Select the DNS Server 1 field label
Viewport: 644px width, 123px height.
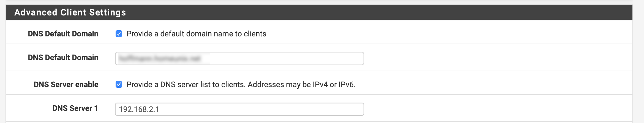75,108
